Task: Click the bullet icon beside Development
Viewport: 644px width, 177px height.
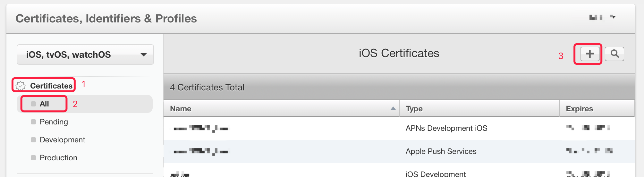Action: [33, 140]
